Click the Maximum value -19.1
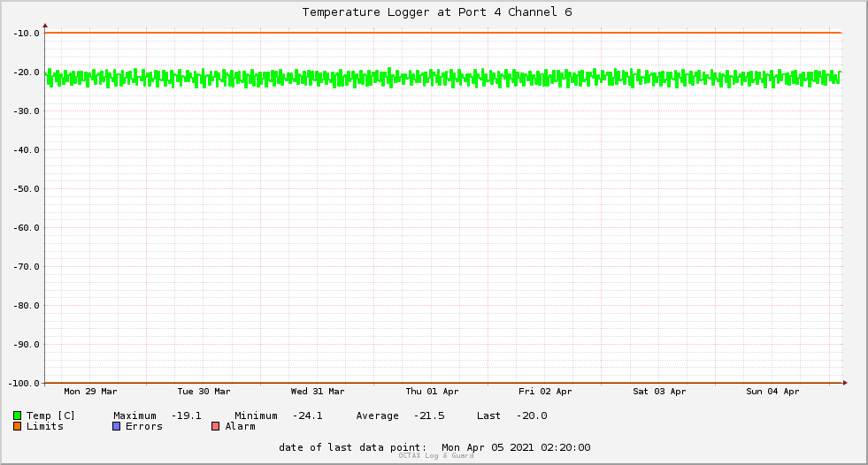The width and height of the screenshot is (868, 465). coord(186,415)
